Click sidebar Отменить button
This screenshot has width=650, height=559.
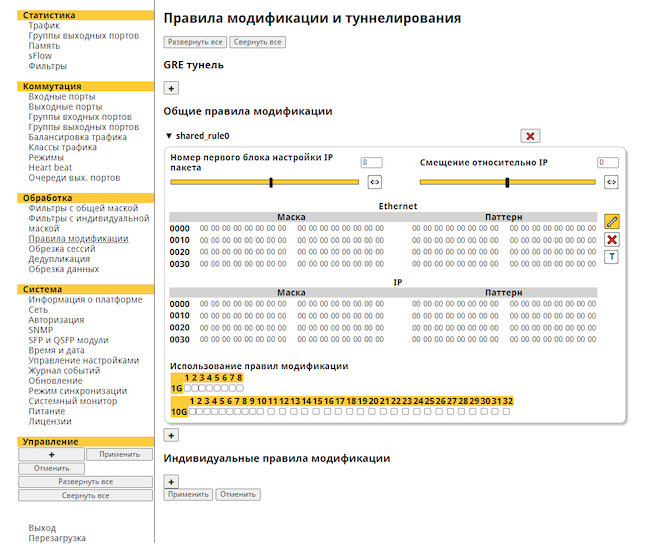point(51,468)
